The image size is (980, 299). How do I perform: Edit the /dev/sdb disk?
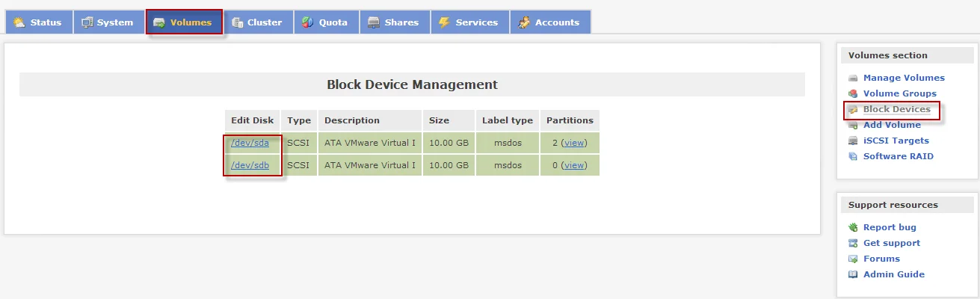tap(250, 165)
